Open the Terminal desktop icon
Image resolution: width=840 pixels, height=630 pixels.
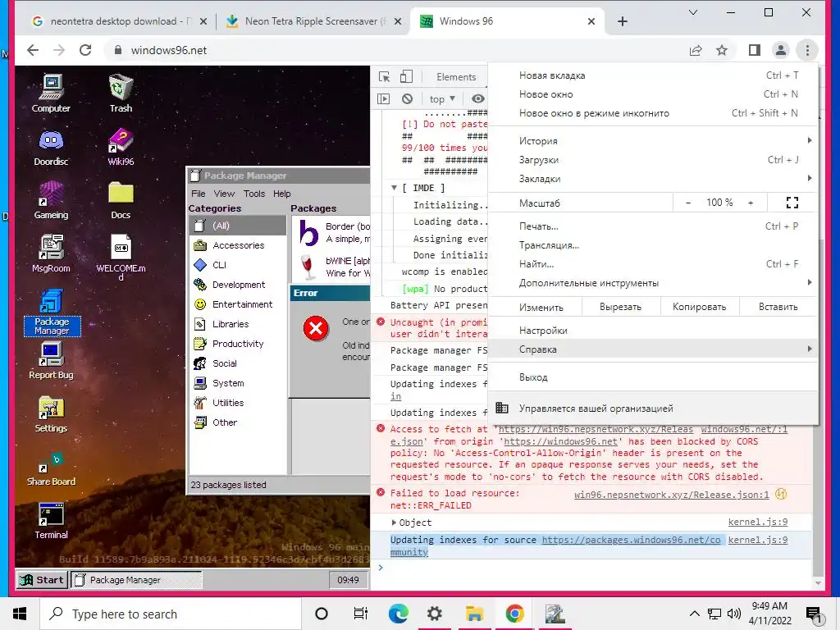tap(51, 521)
